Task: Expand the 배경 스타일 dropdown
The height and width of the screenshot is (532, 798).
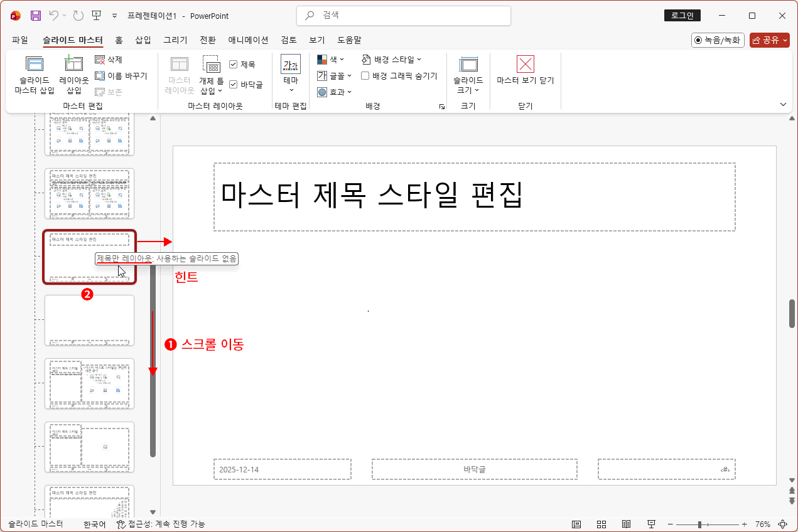Action: 390,59
